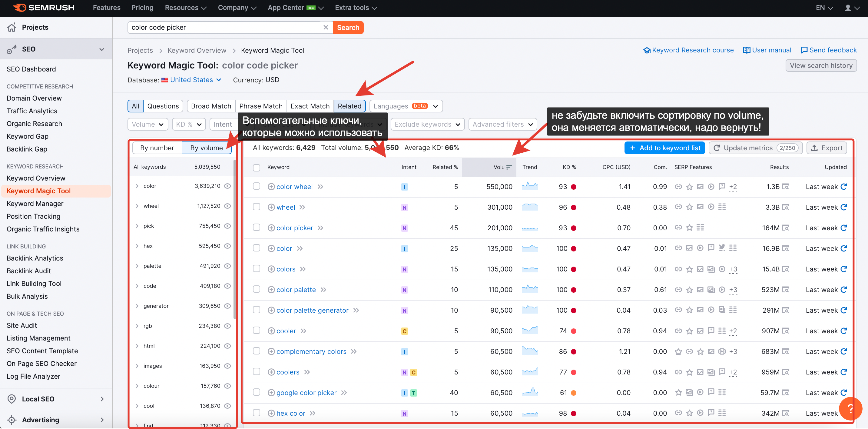Click Add to keyword list button

[664, 148]
